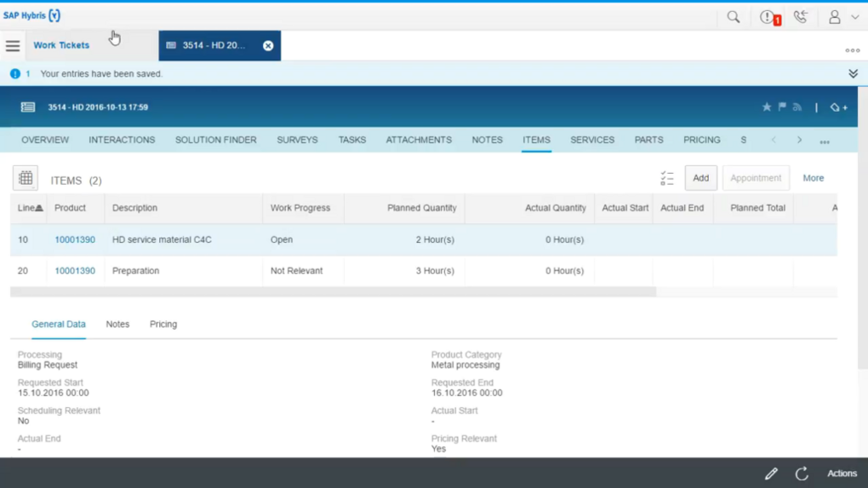
Task: Click the vertical page scrollbar
Action: tap(862, 227)
